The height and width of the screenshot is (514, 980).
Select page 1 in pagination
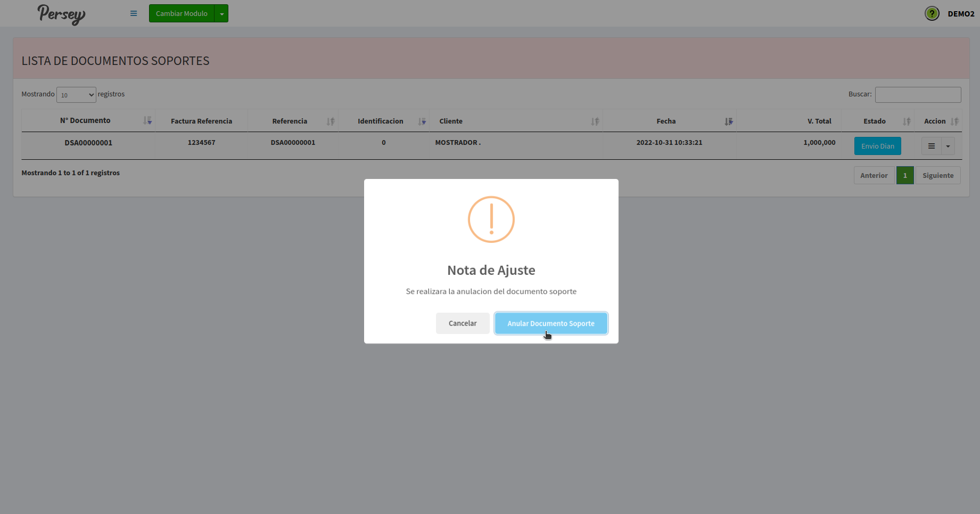(904, 175)
